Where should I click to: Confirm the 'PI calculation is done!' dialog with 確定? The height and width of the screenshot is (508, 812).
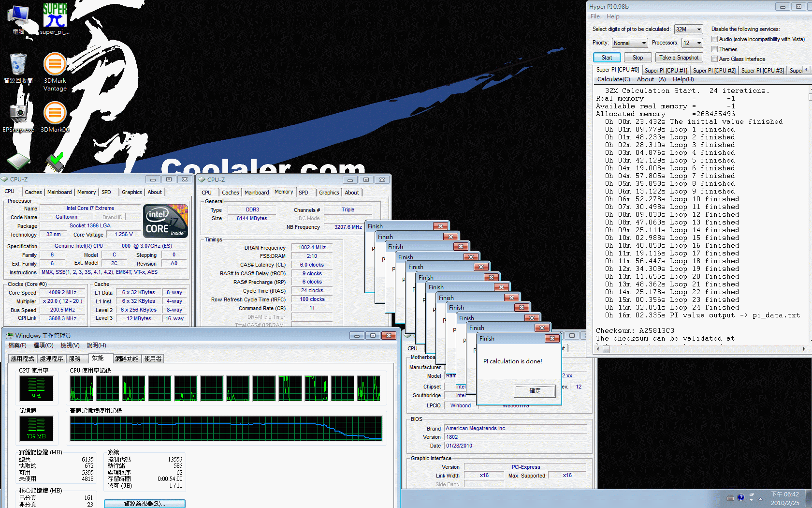535,391
